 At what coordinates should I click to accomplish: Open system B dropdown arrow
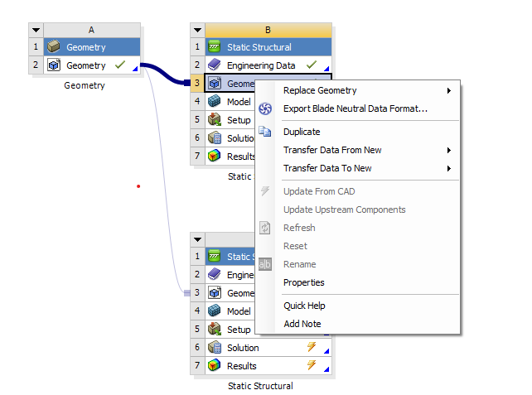(x=197, y=30)
